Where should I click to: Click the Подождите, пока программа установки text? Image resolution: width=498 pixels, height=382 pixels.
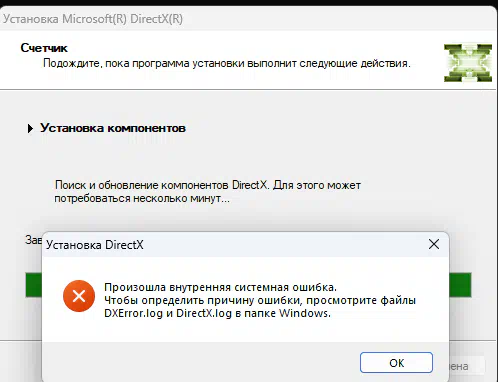pos(227,63)
